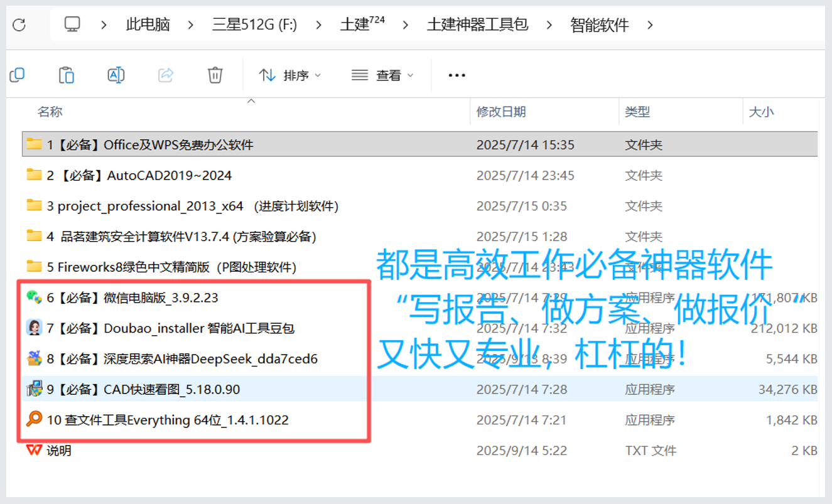
Task: Click date 2025/7/14 23:45
Action: pyautogui.click(x=526, y=175)
